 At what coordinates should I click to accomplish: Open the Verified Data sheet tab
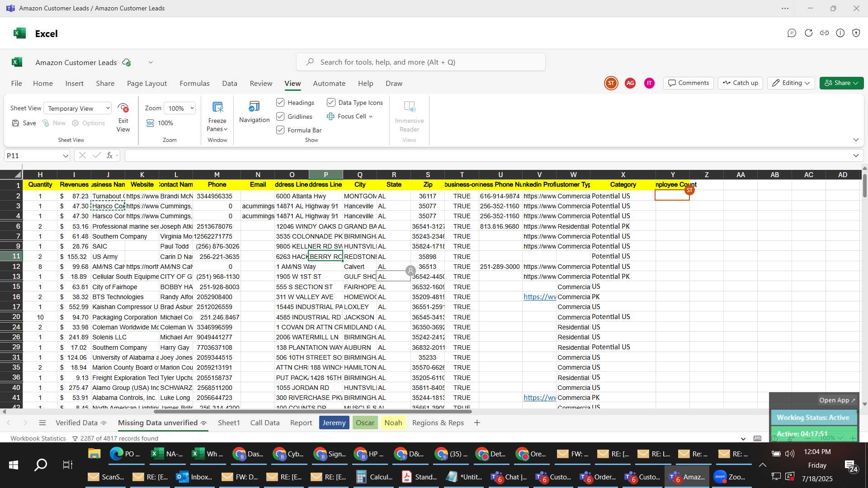[x=80, y=423]
